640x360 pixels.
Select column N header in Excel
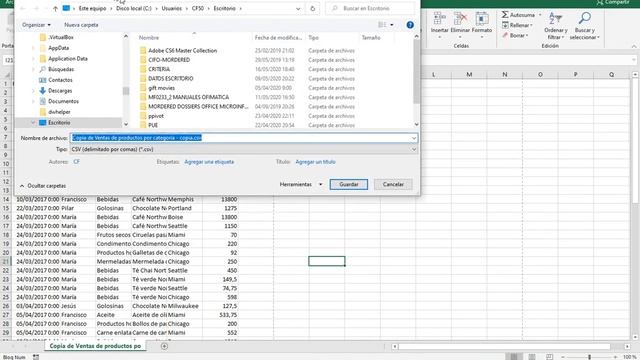point(505,75)
